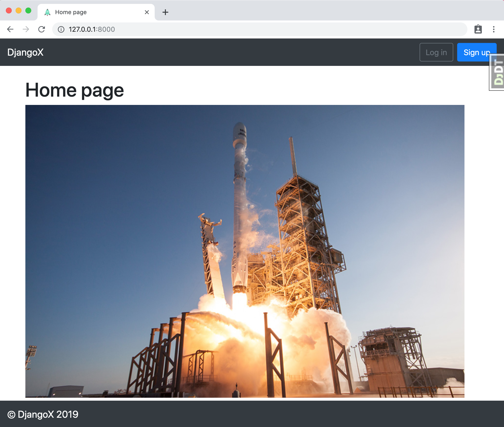This screenshot has height=427, width=504.
Task: Open the browser profile icon
Action: [478, 29]
